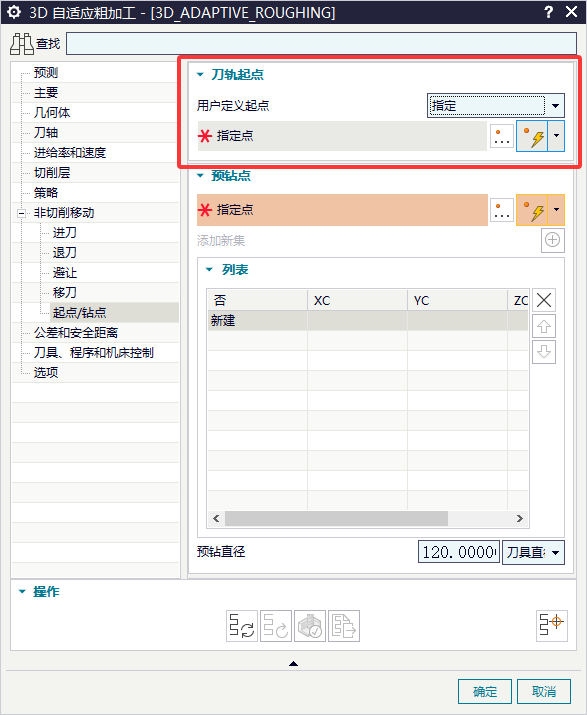587x715 pixels.
Task: Open point type dropdown arrow in 预钻点
Action: click(x=556, y=210)
